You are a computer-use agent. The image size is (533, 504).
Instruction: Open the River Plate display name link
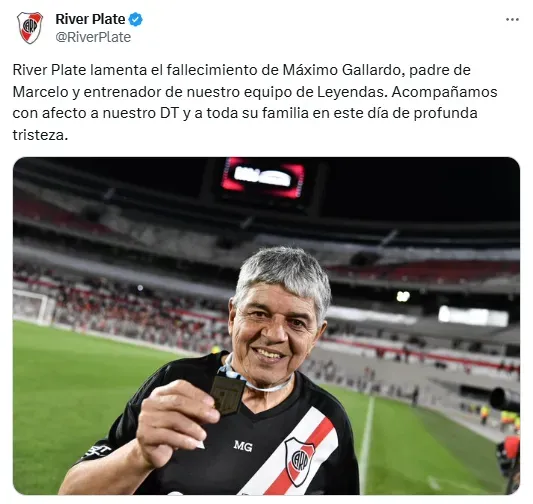(90, 19)
